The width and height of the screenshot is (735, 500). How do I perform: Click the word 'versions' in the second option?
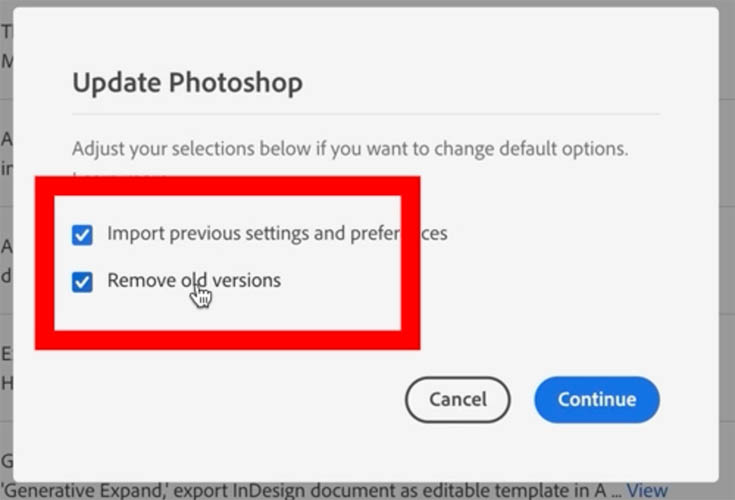(x=247, y=280)
